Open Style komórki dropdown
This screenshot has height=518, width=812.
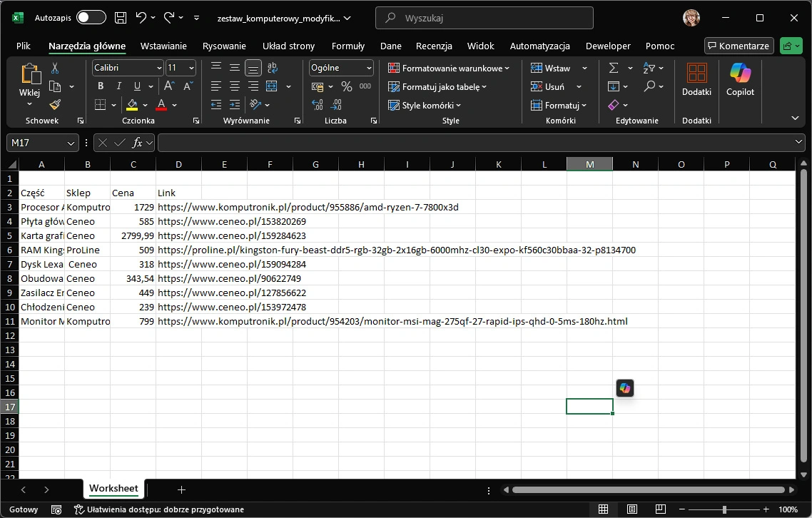(x=425, y=105)
